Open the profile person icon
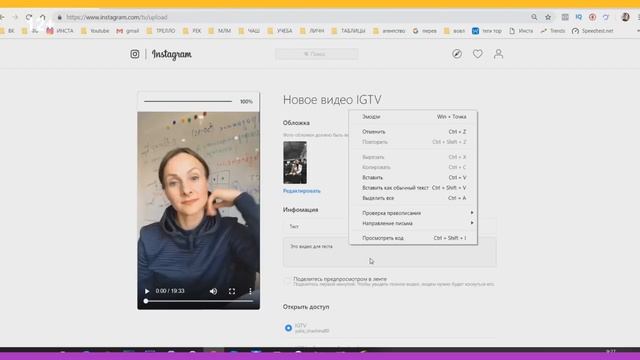Viewport: 640px width, 360px height. click(498, 54)
